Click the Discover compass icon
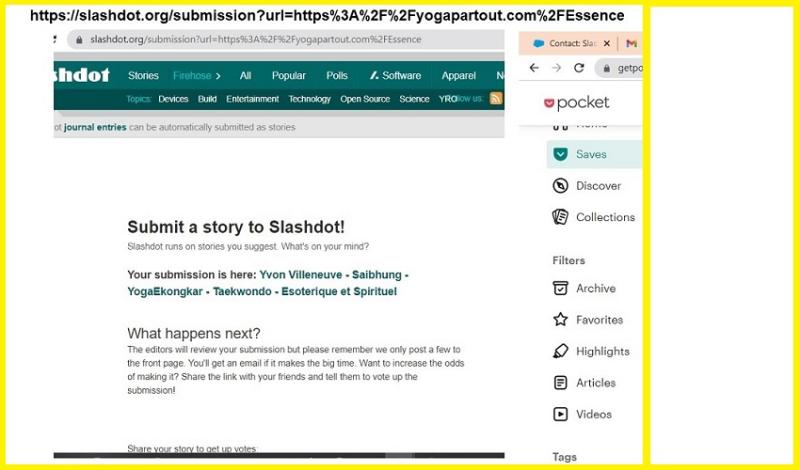 (x=561, y=185)
